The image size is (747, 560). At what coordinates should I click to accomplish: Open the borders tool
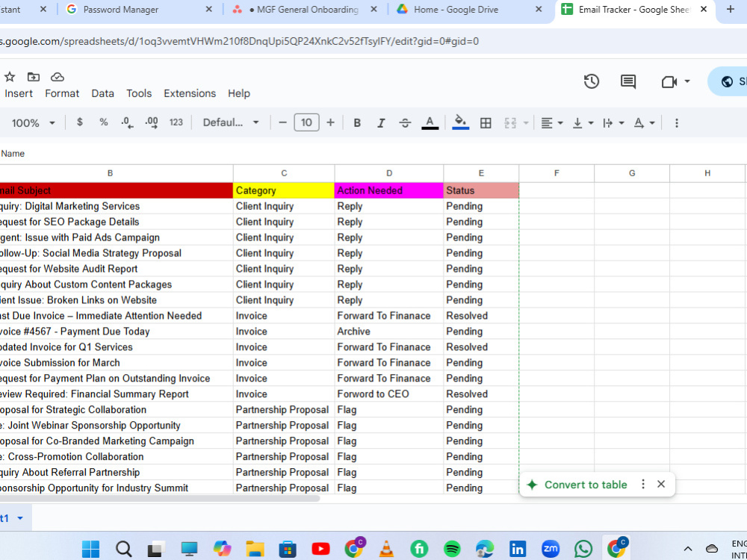[486, 123]
